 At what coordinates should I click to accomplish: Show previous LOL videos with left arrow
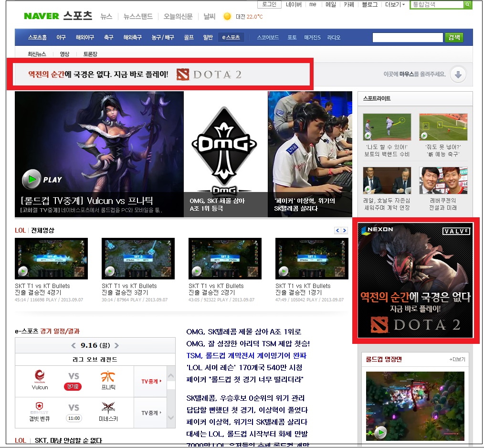tap(338, 230)
